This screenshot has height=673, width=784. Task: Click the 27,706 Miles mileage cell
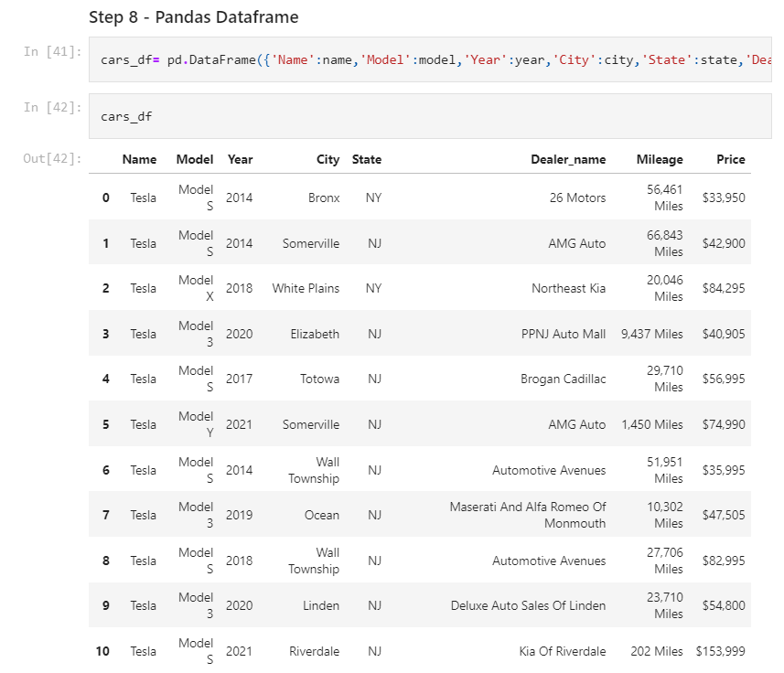point(664,561)
